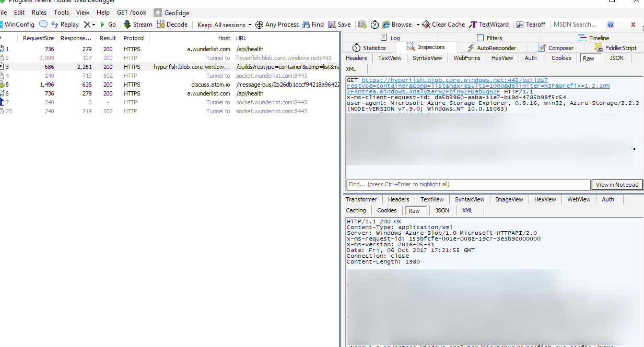
Task: Sort sessions by Result column
Action: [108, 38]
